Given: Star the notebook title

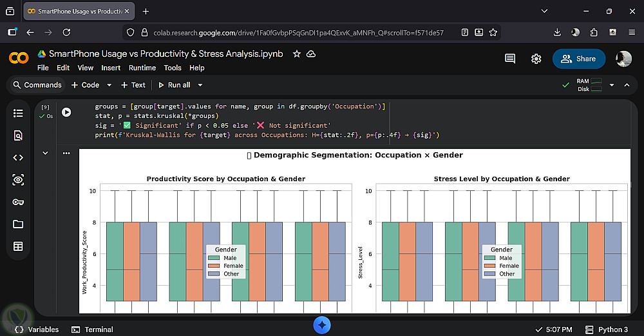Looking at the screenshot, I should tap(297, 54).
